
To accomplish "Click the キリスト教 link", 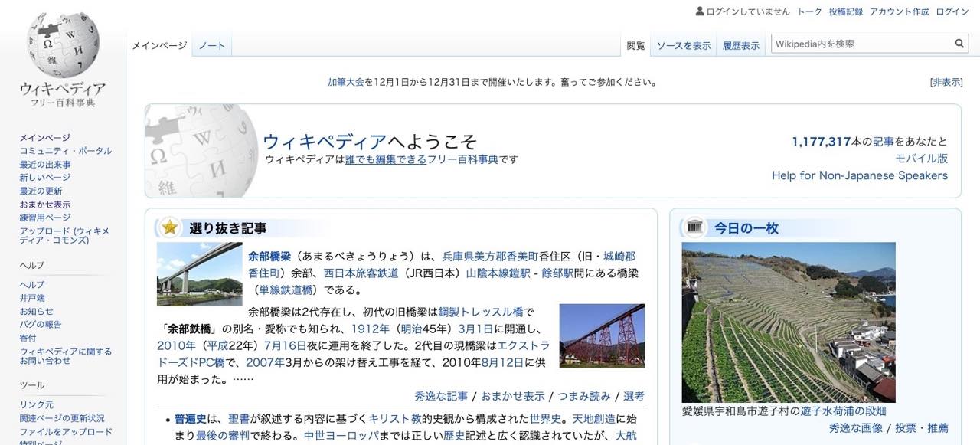I will tap(395, 419).
